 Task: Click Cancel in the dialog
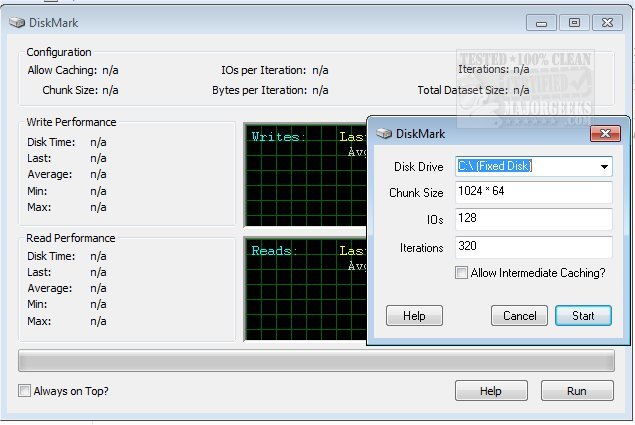[x=519, y=316]
